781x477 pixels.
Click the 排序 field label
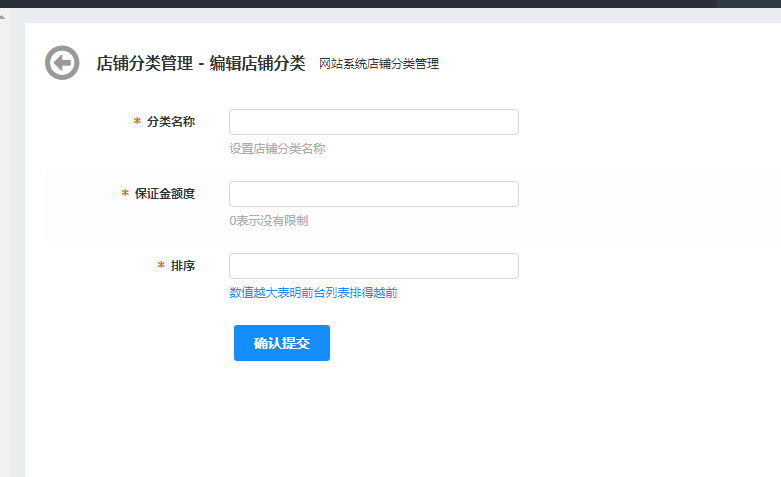click(x=182, y=266)
